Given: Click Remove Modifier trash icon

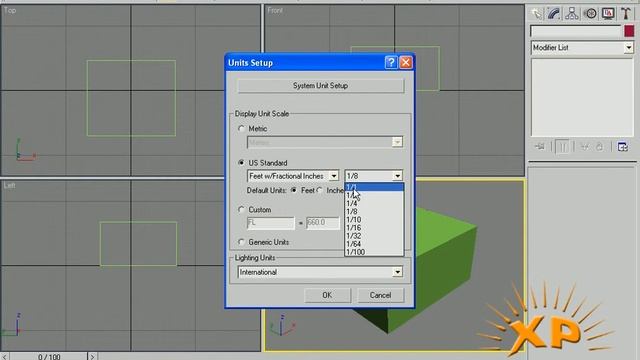Looking at the screenshot, I should 599,147.
